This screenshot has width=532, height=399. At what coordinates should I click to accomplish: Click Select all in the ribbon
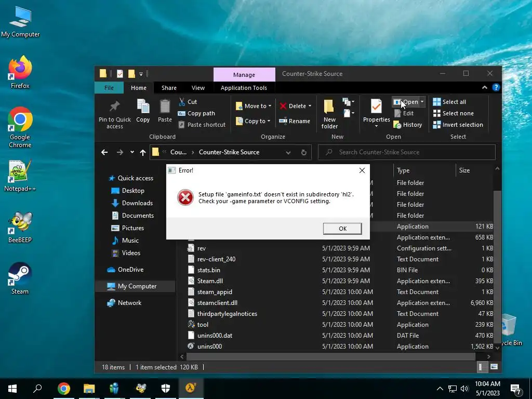pyautogui.click(x=449, y=102)
